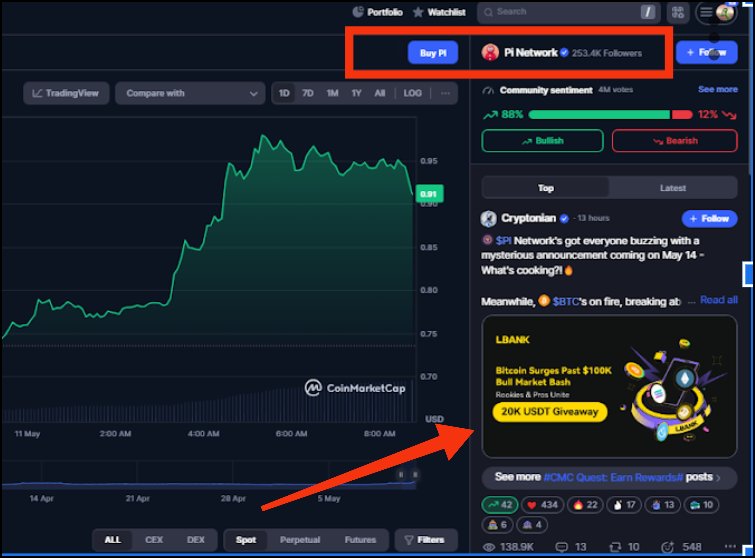Click the bullish reaction with 42
755x558 pixels.
(500, 505)
